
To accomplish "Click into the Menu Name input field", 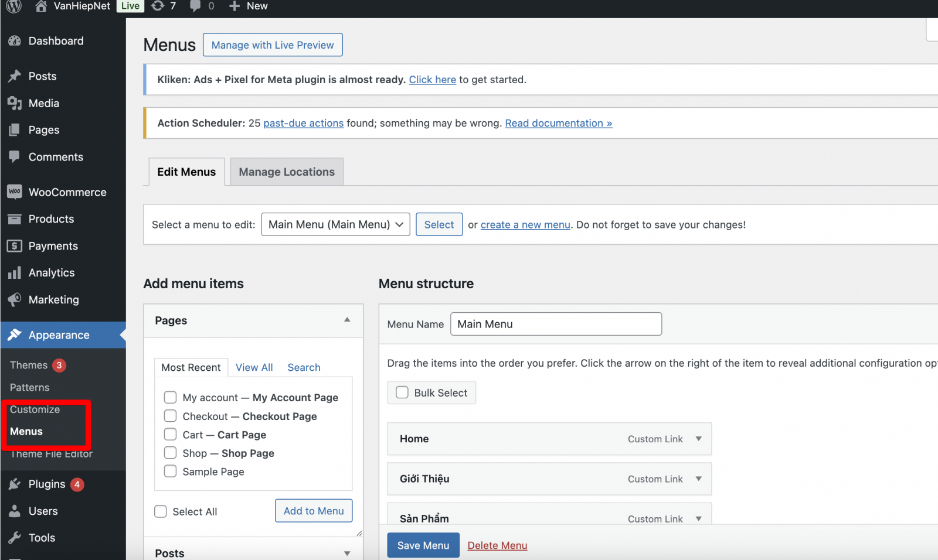I will [556, 324].
